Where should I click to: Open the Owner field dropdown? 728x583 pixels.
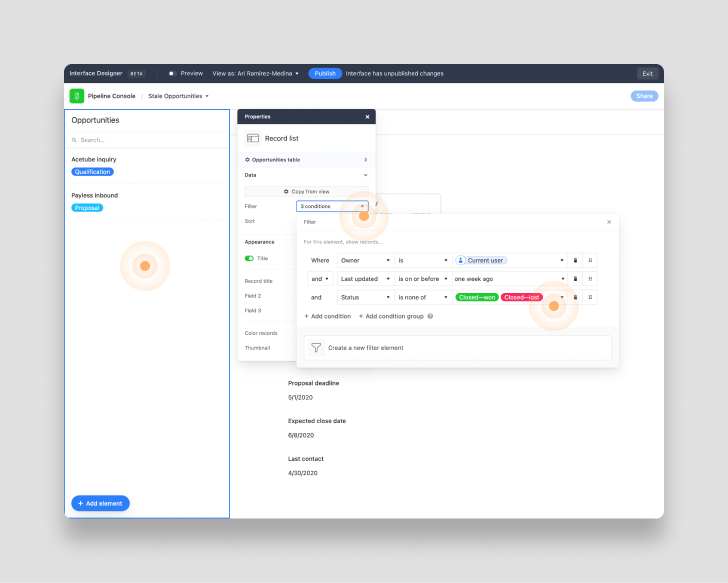365,260
